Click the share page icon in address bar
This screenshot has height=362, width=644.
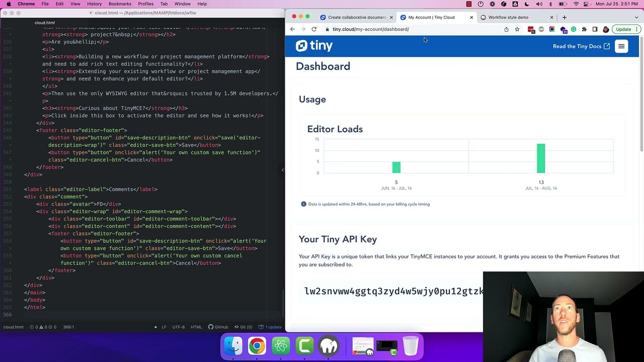click(506, 29)
